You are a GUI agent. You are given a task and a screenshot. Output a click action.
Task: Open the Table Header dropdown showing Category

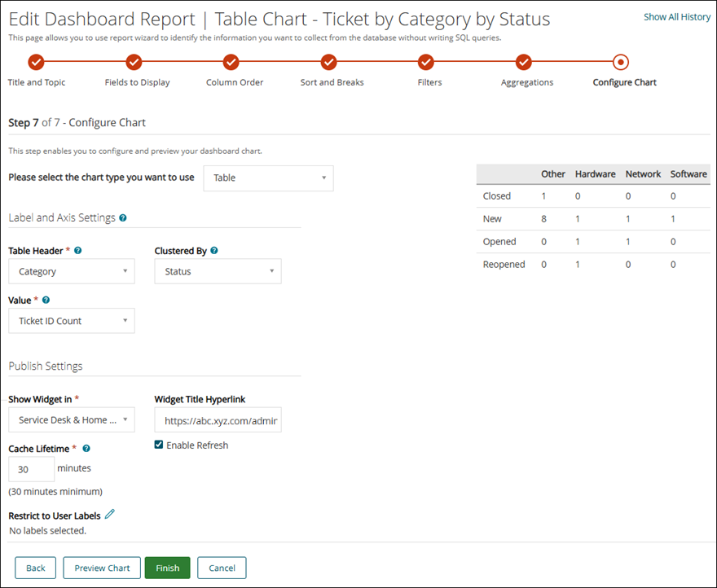coord(72,271)
